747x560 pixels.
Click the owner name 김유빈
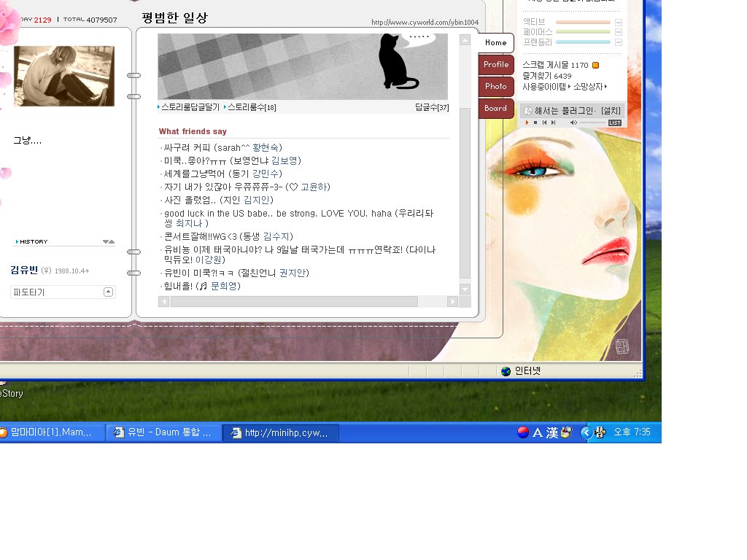(24, 270)
